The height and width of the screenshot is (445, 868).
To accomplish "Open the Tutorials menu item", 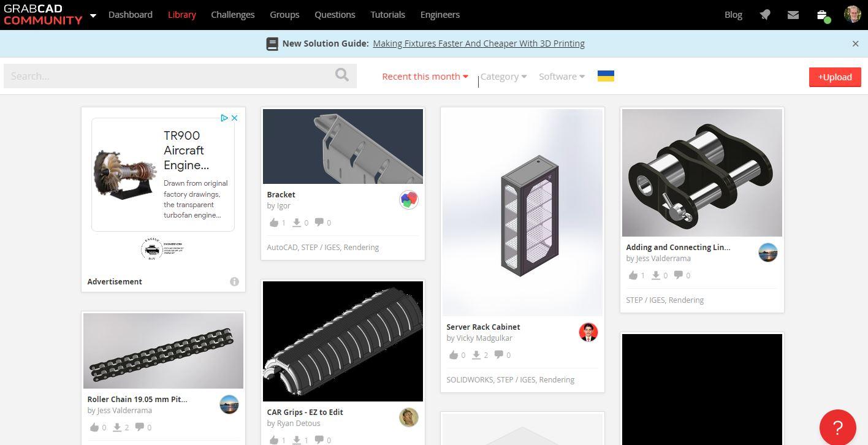I will point(387,15).
